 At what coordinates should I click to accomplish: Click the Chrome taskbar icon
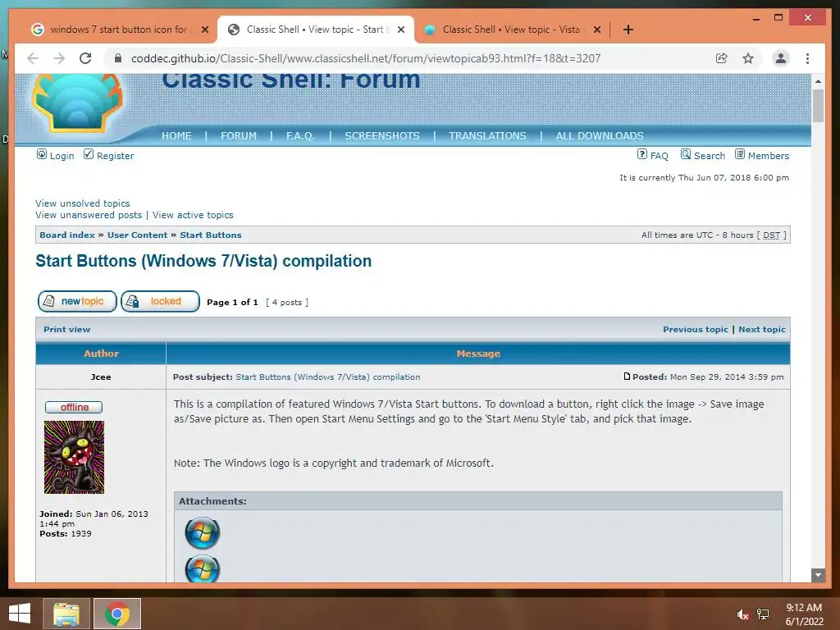[x=117, y=614]
